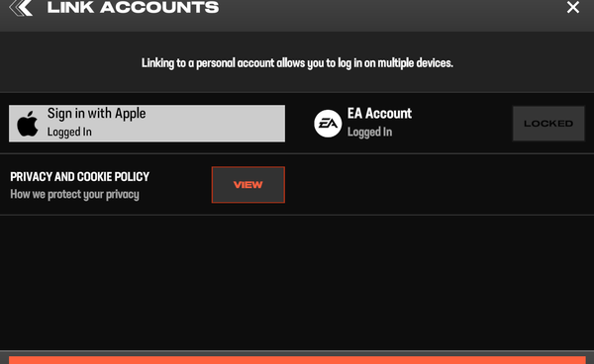594x364 pixels.
Task: Click the word Apple in sign-in button
Action: tap(131, 114)
